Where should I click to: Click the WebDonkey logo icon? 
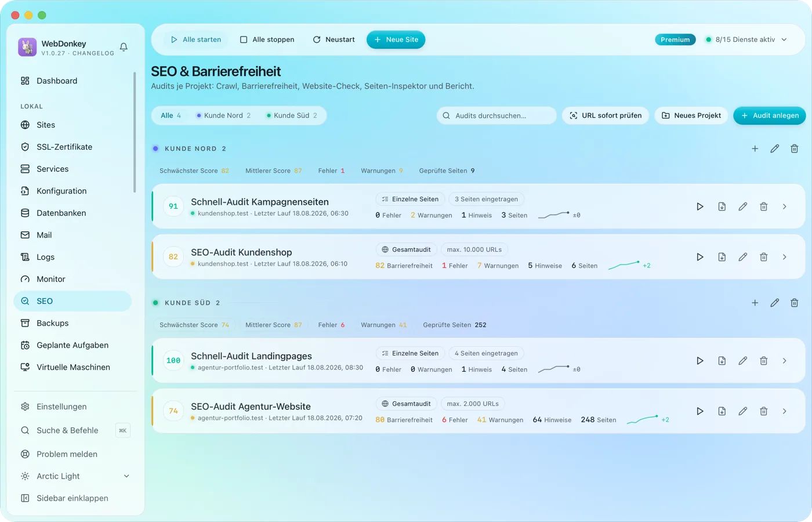(x=27, y=47)
